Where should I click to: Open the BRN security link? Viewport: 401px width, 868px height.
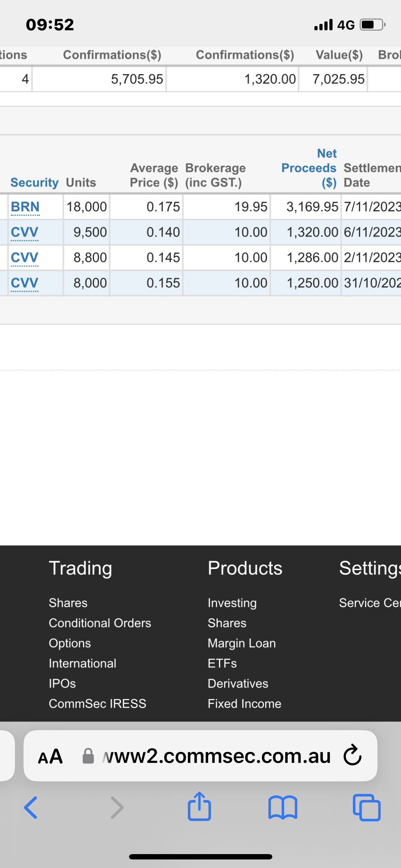[25, 207]
